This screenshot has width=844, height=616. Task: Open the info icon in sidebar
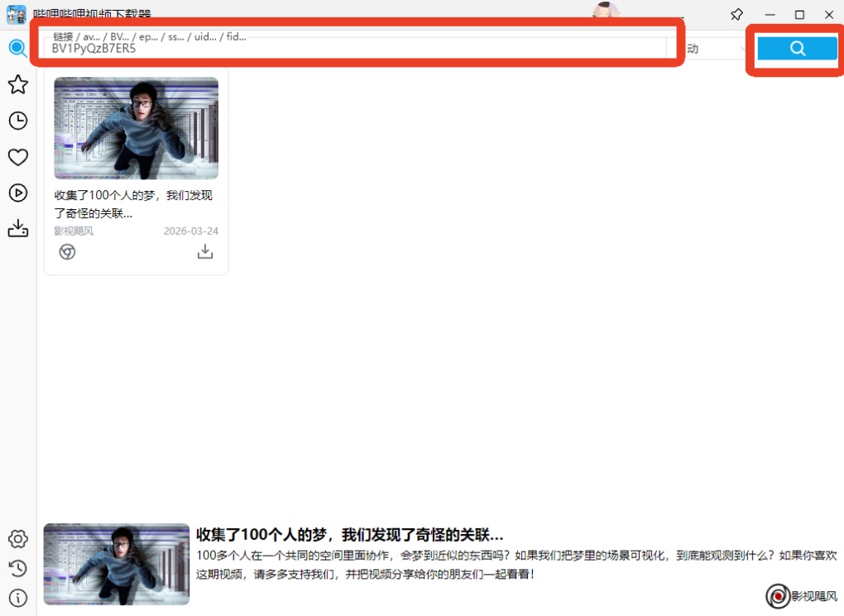(17, 598)
